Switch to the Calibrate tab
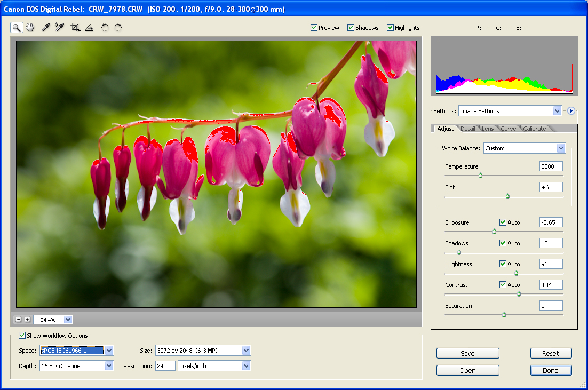 click(534, 129)
